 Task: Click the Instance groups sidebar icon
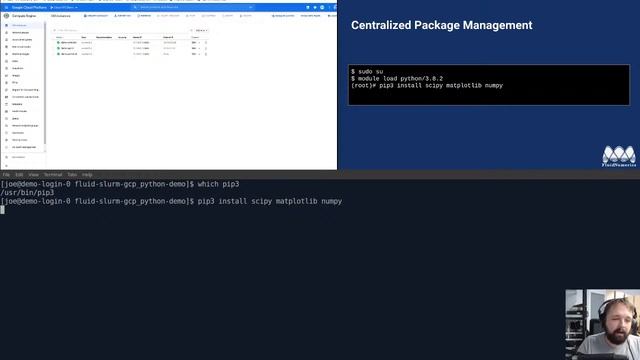(6, 32)
